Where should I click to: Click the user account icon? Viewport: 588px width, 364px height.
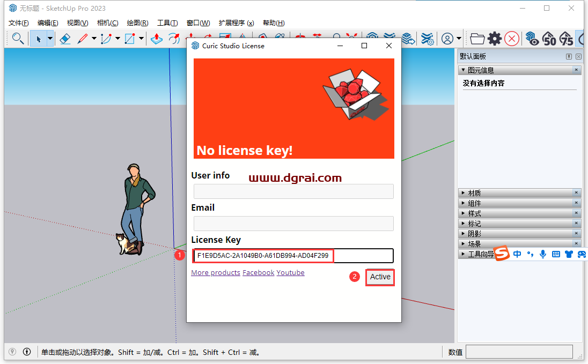coord(447,39)
